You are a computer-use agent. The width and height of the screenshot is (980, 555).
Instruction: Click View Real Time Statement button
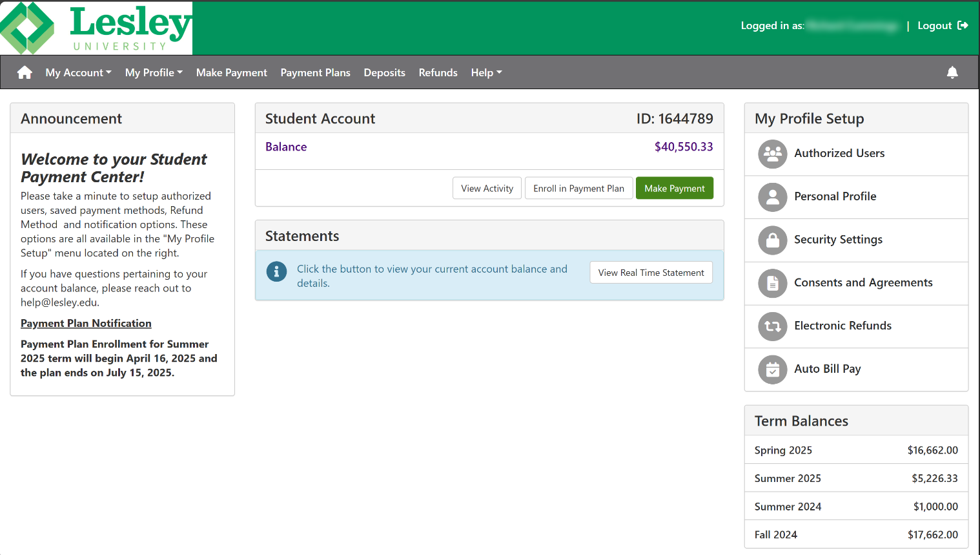[651, 272]
